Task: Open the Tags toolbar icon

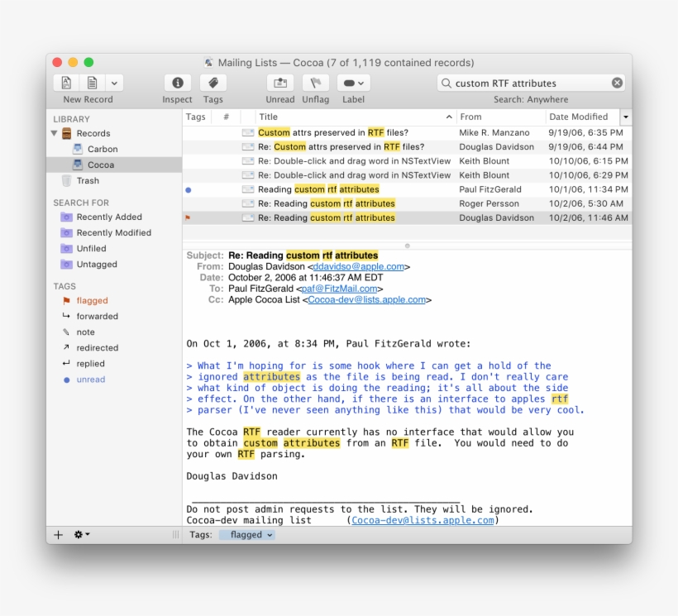Action: [x=212, y=83]
